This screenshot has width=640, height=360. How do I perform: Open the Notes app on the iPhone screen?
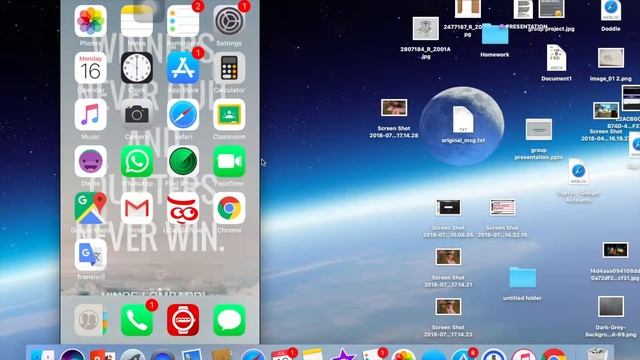click(137, 21)
